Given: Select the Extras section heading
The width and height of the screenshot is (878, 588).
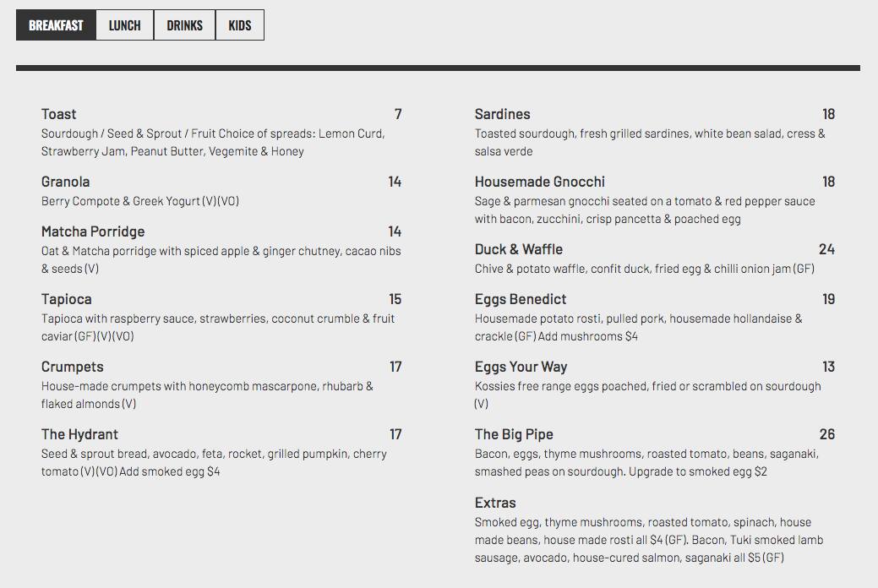Looking at the screenshot, I should [x=495, y=502].
